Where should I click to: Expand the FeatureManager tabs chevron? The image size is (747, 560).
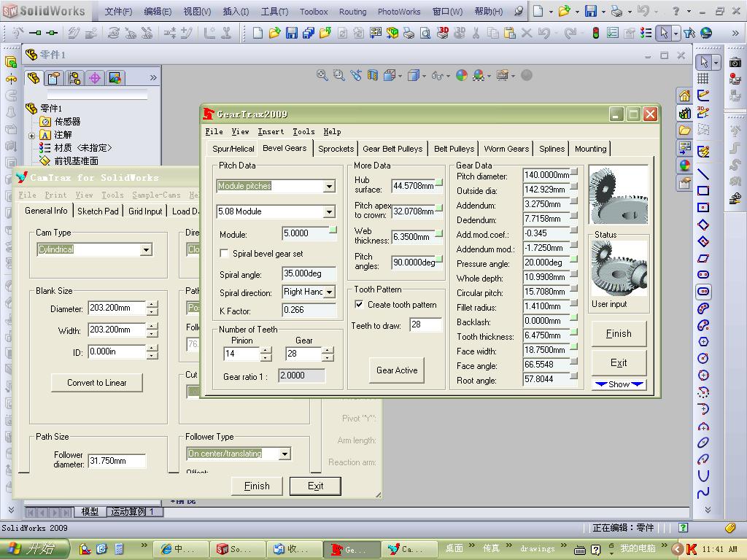pyautogui.click(x=153, y=77)
